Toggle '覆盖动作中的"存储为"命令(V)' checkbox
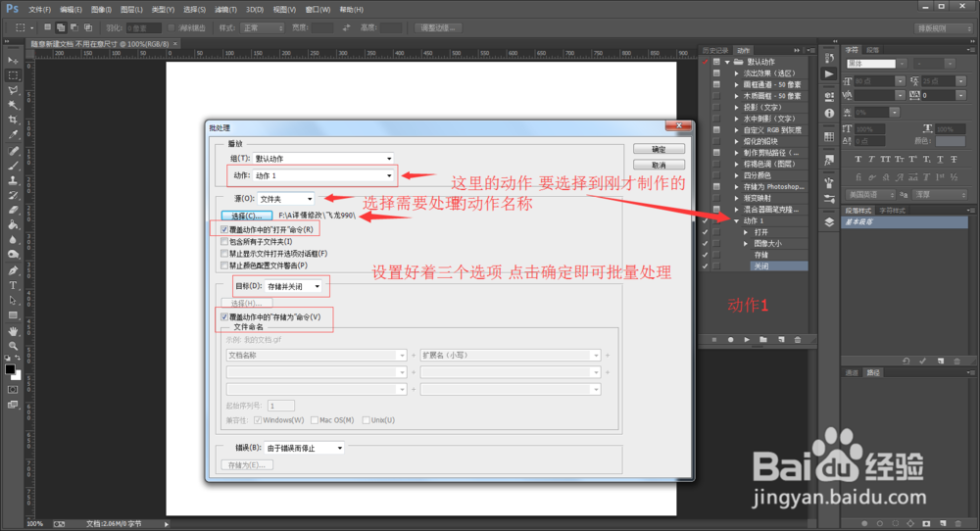The width and height of the screenshot is (980, 531). coord(224,316)
